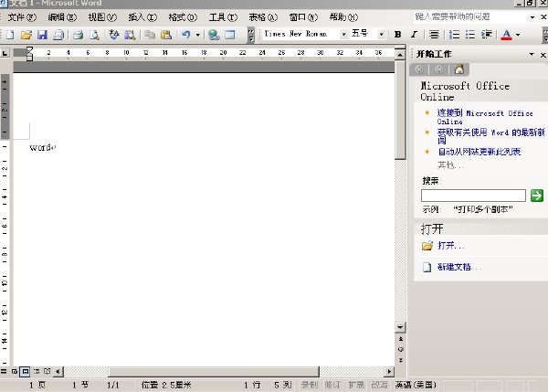Image resolution: width=548 pixels, height=392 pixels.
Task: Apply bold formatting with the B button
Action: pyautogui.click(x=397, y=35)
